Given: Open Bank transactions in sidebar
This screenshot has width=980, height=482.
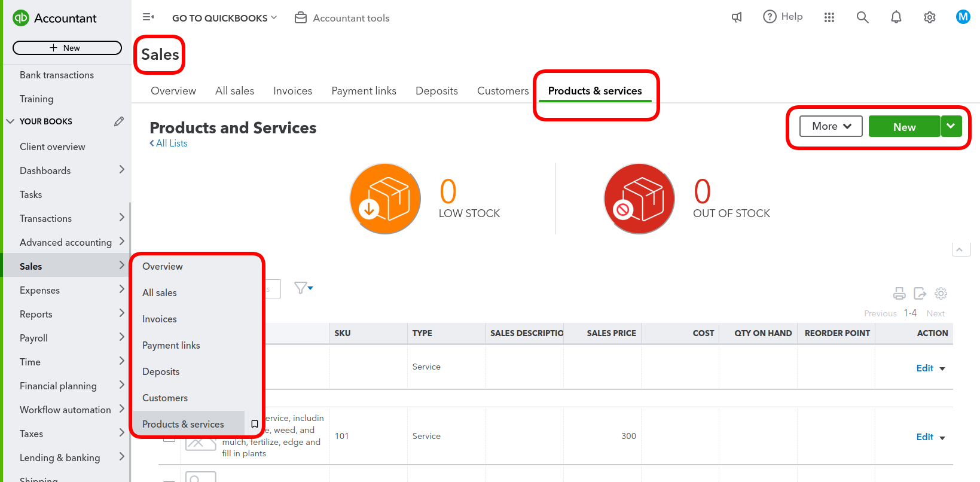Looking at the screenshot, I should point(57,75).
